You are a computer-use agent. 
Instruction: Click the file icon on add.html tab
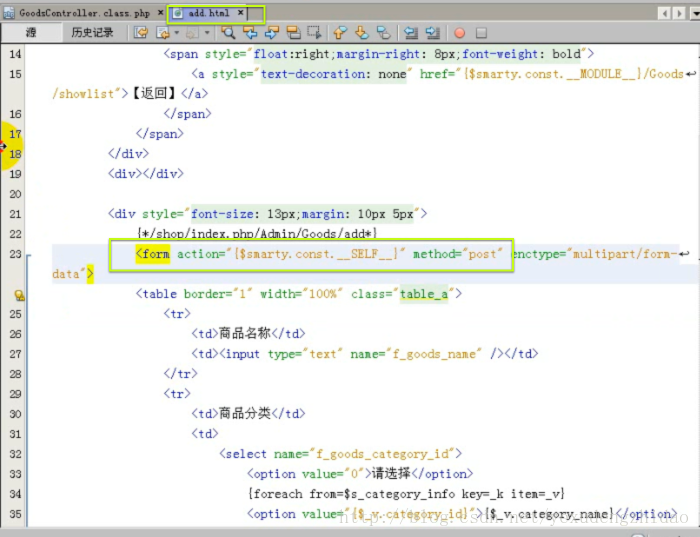(177, 13)
